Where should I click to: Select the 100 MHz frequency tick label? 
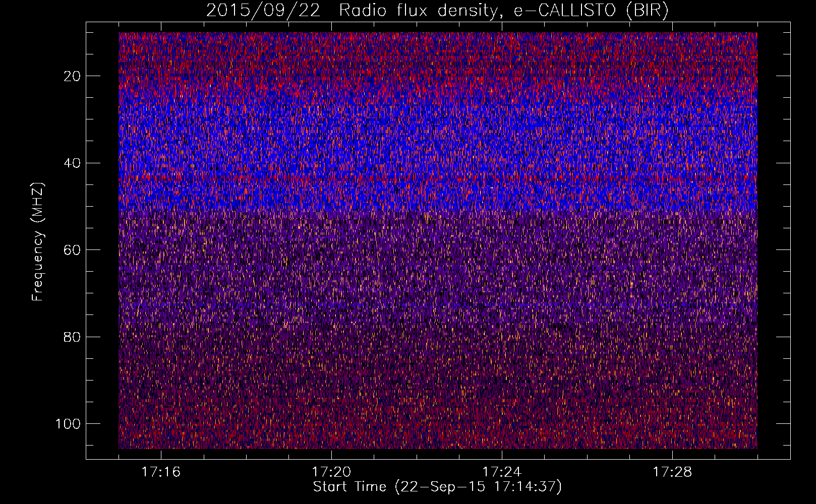click(68, 424)
